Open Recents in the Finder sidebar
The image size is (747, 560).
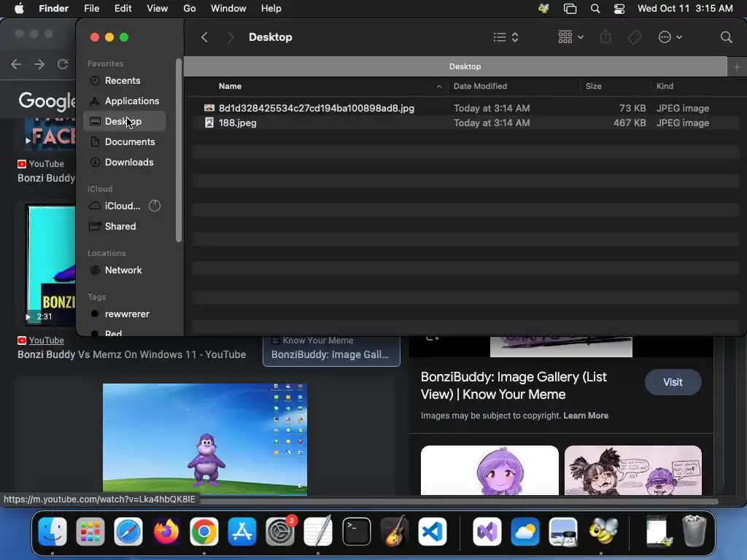(x=123, y=80)
